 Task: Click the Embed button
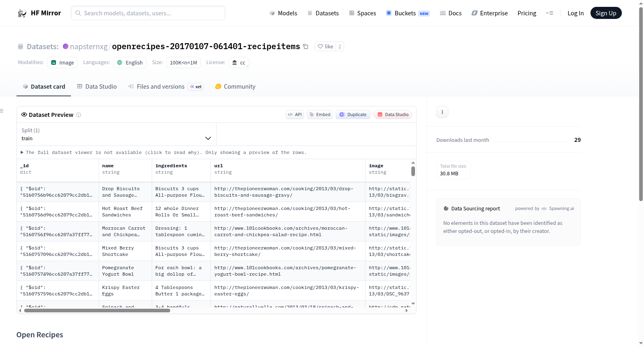320,114
